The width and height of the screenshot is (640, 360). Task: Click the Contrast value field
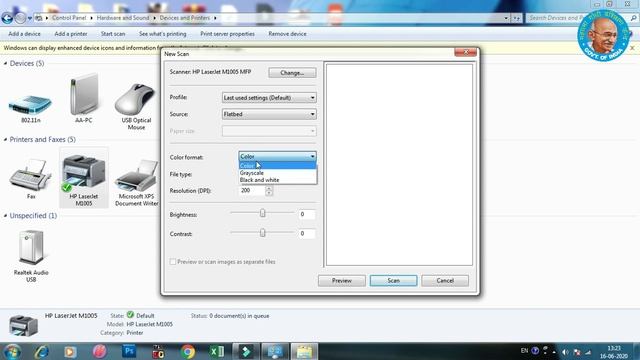(x=307, y=233)
